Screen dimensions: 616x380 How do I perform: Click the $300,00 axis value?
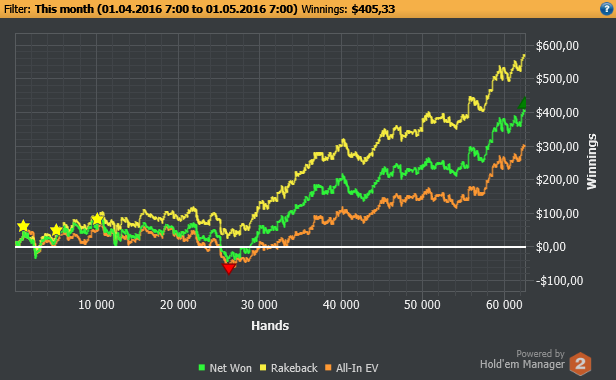coord(557,147)
